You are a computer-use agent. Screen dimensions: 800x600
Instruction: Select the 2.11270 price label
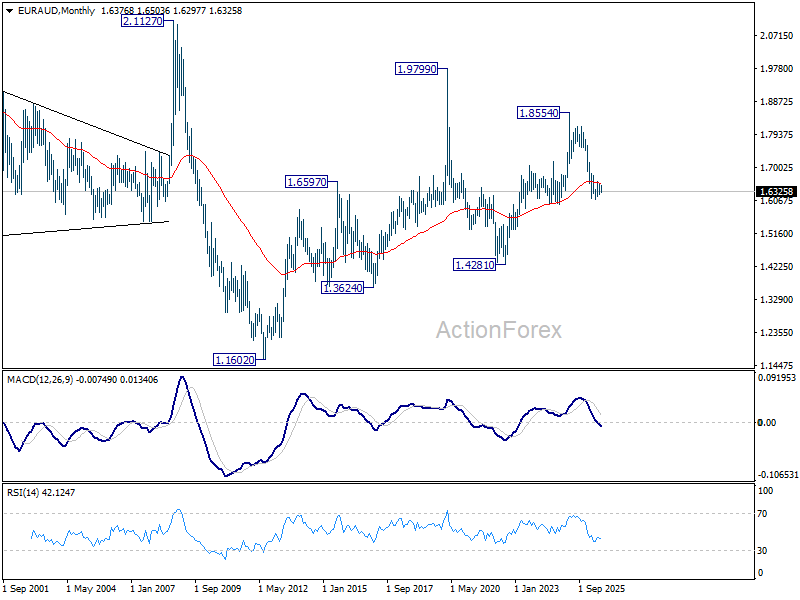(142, 21)
